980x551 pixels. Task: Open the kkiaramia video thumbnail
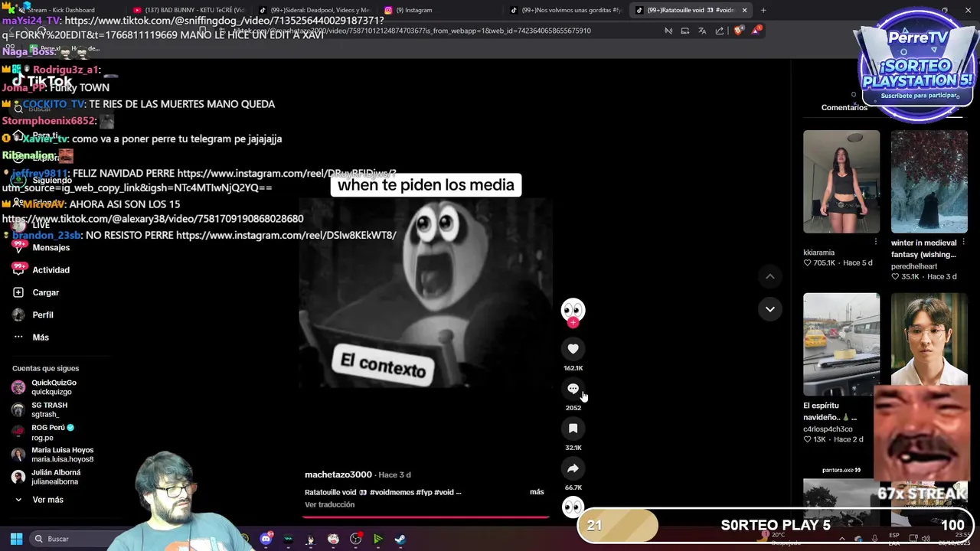(x=841, y=181)
